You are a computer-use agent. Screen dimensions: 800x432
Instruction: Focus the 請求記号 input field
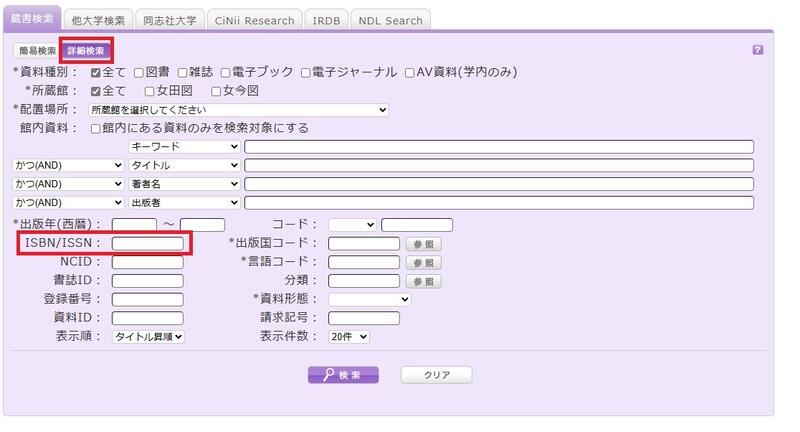[364, 318]
